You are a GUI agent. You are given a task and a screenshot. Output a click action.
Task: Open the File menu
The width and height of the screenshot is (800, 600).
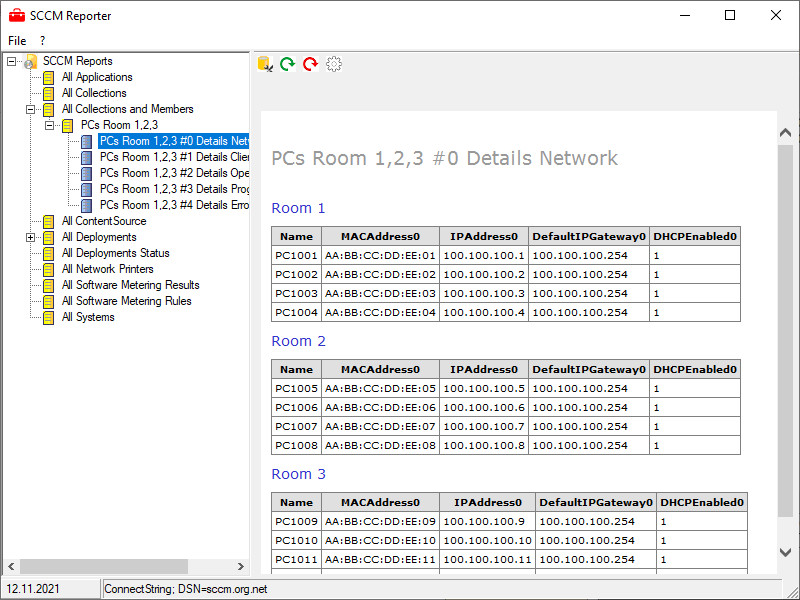point(17,40)
